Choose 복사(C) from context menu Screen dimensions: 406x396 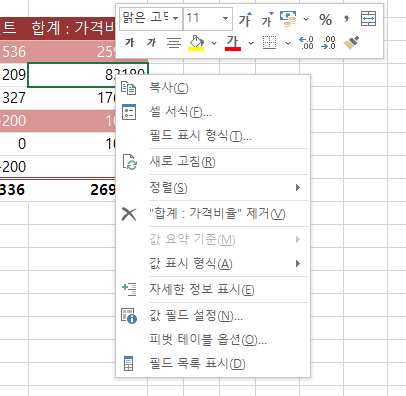[213, 88]
